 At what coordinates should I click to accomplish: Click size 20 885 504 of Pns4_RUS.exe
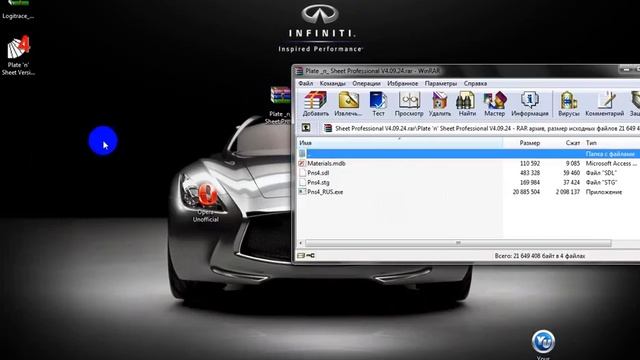click(526, 192)
